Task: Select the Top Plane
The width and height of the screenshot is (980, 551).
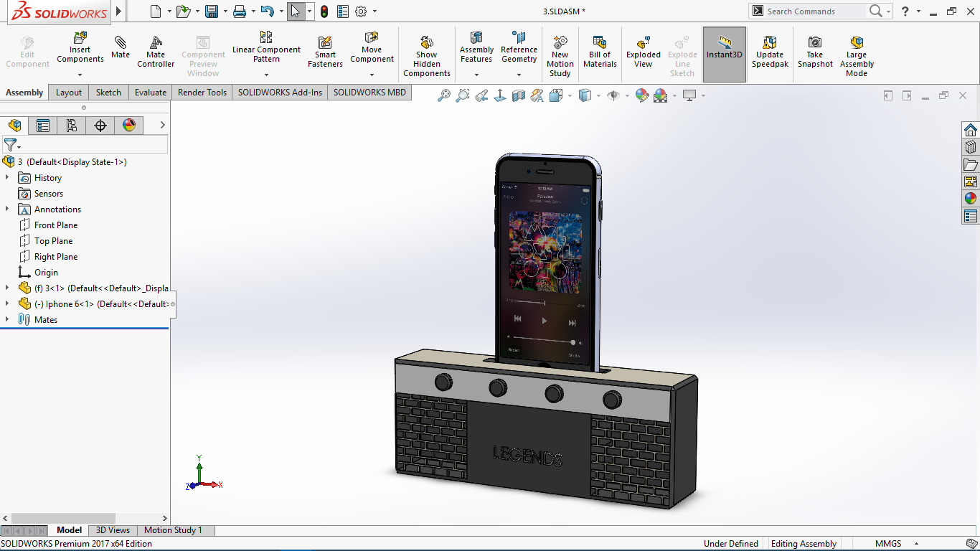Action: point(53,241)
